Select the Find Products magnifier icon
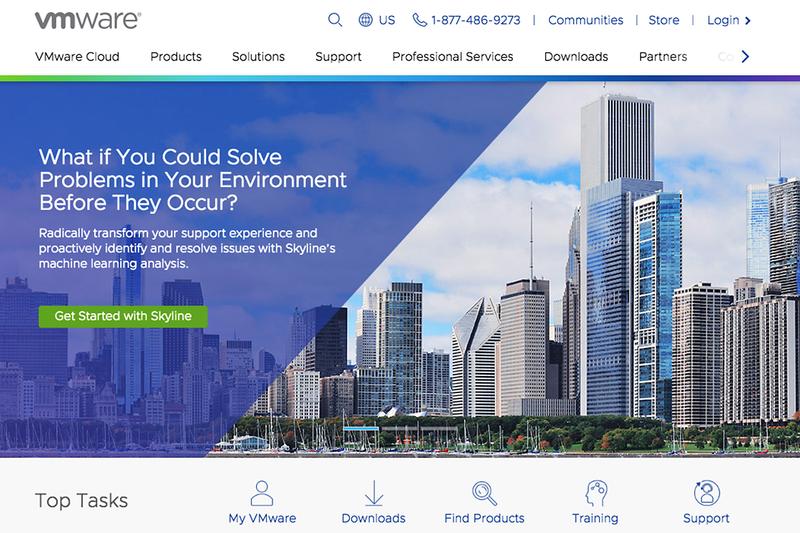Image resolution: width=800 pixels, height=533 pixels. pos(484,492)
